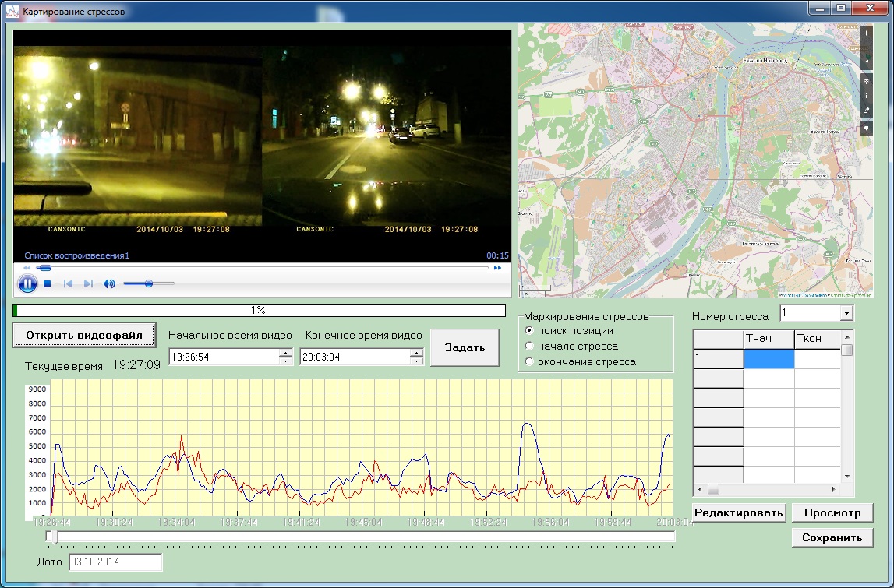The image size is (894, 588).
Task: Increase the 'Начальное время видео' value with the up arrow
Action: 285,352
